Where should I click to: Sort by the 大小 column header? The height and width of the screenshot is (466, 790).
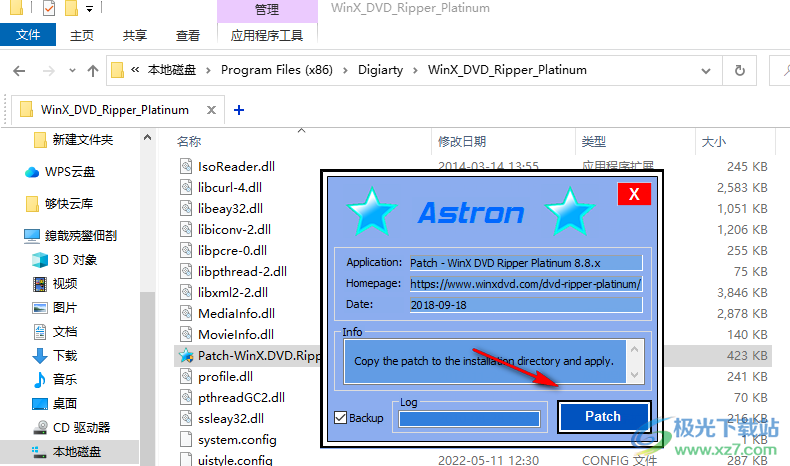point(714,142)
